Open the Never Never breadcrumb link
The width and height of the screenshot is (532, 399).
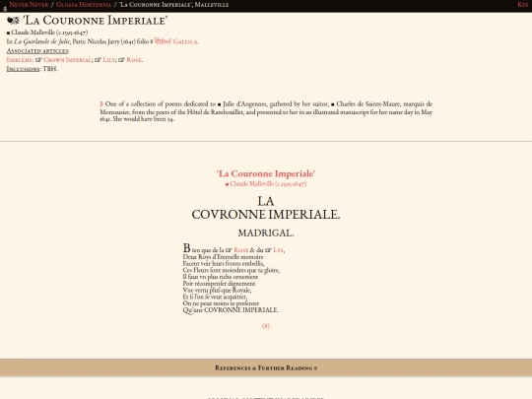pos(29,5)
